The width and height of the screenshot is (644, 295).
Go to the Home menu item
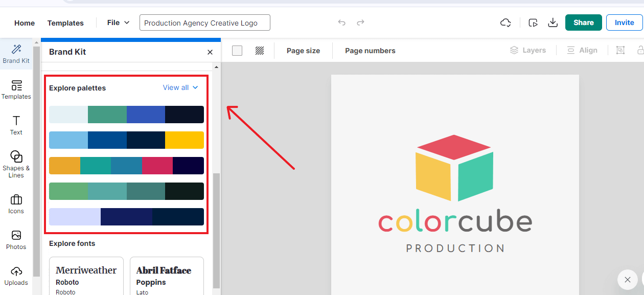click(24, 22)
